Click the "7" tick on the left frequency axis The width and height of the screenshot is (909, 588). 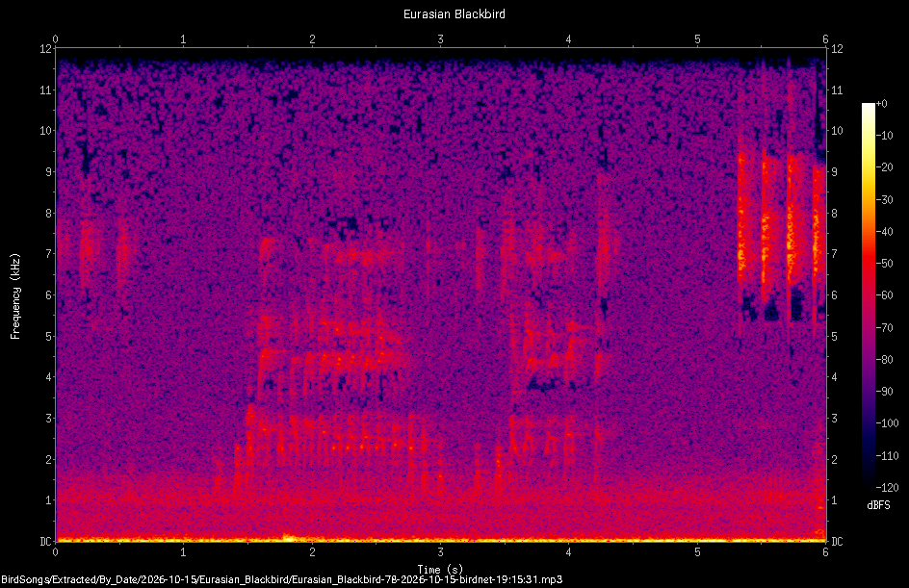[x=48, y=254]
